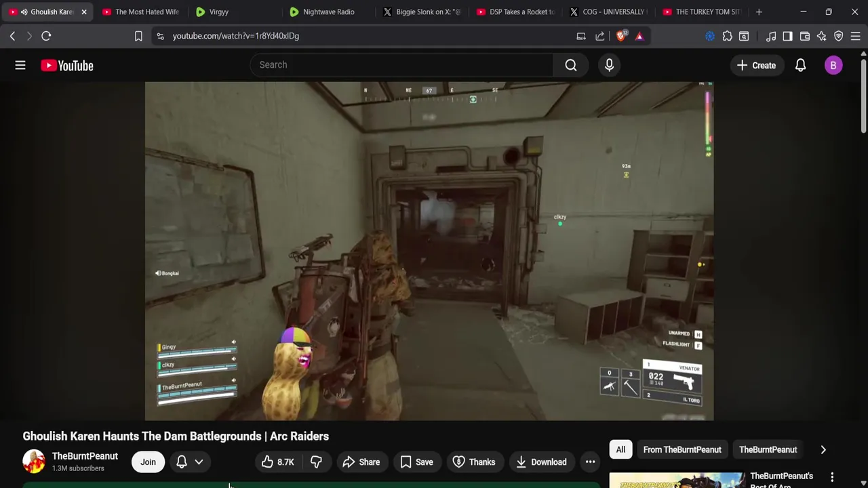Click the tab search icon in toolbar

744,36
